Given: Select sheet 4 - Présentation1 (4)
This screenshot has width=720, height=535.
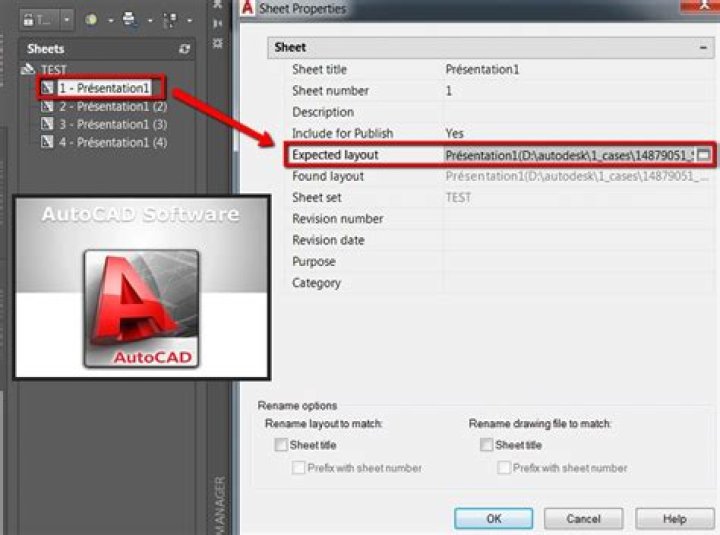Looking at the screenshot, I should pyautogui.click(x=113, y=142).
